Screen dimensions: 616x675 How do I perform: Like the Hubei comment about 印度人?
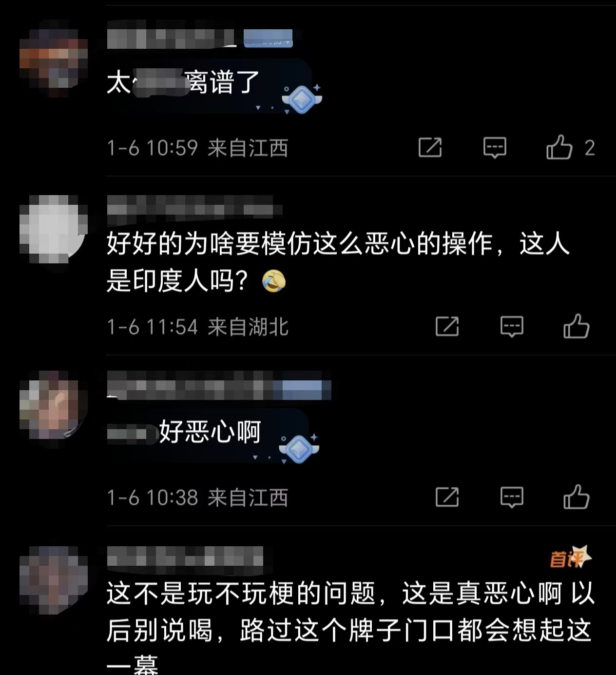577,326
